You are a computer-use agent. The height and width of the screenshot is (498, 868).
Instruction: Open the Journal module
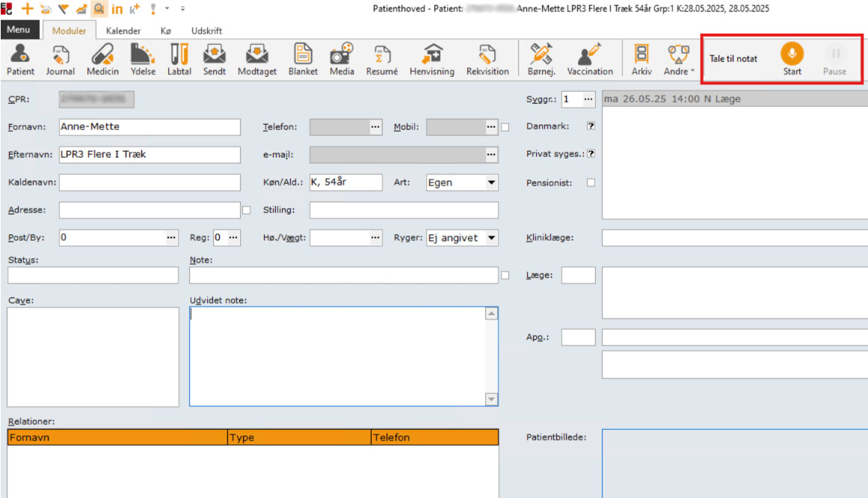point(61,60)
